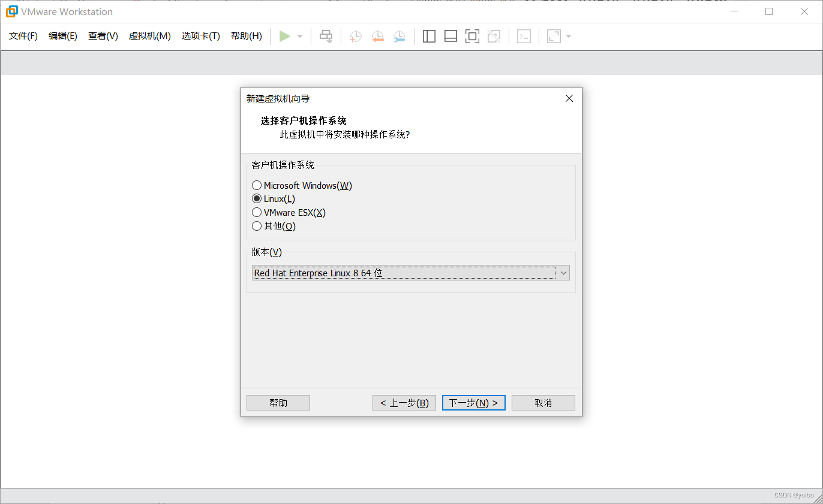The height and width of the screenshot is (504, 823).
Task: Click the send Ctrl+Alt+Del toolbar icon
Action: (326, 37)
